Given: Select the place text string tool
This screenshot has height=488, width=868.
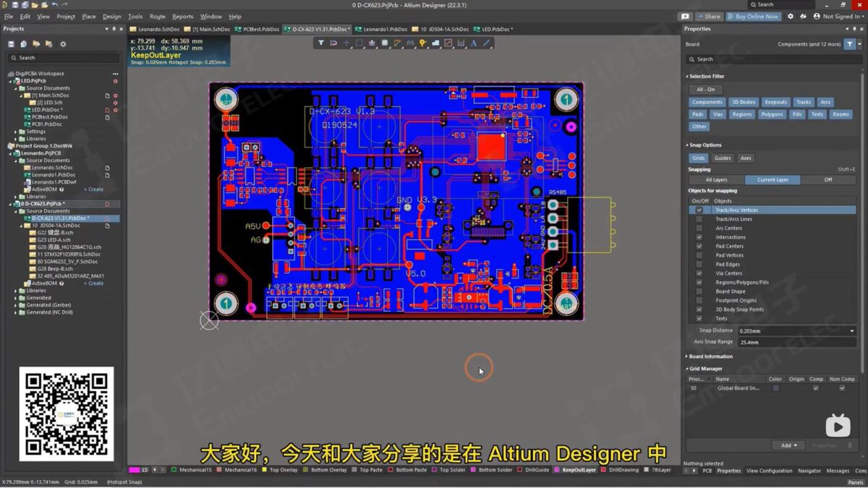Looking at the screenshot, I should (474, 43).
